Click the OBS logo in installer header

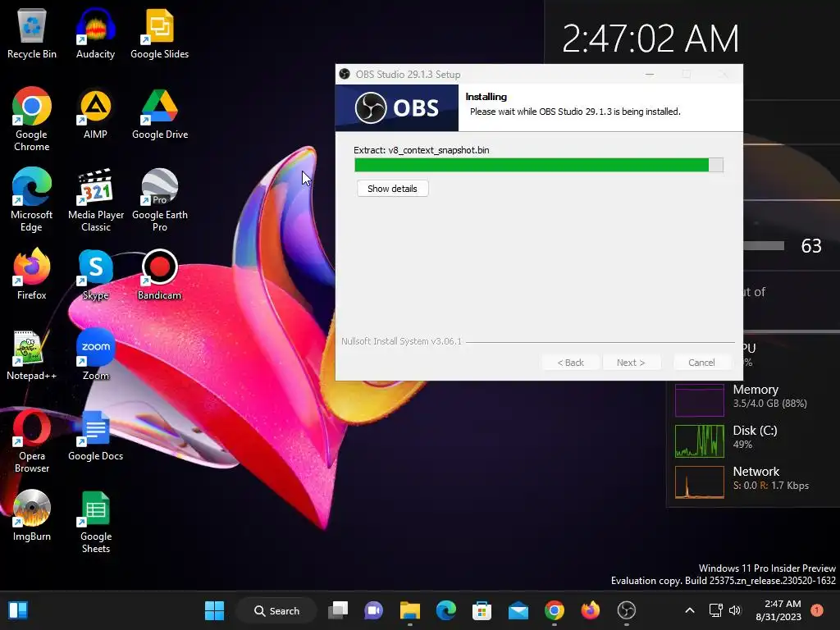click(x=397, y=108)
